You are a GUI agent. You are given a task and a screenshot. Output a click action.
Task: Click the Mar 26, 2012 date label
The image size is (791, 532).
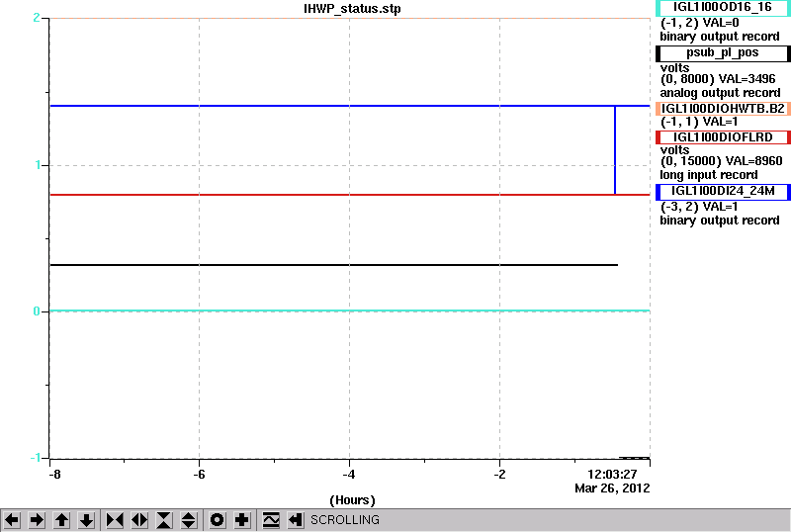tap(612, 488)
